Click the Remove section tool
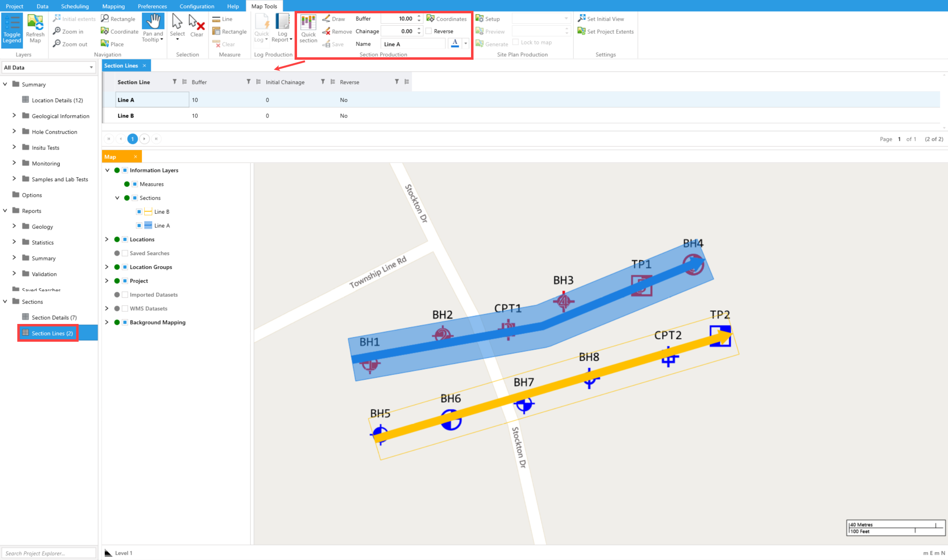The height and width of the screenshot is (560, 948). pyautogui.click(x=337, y=32)
